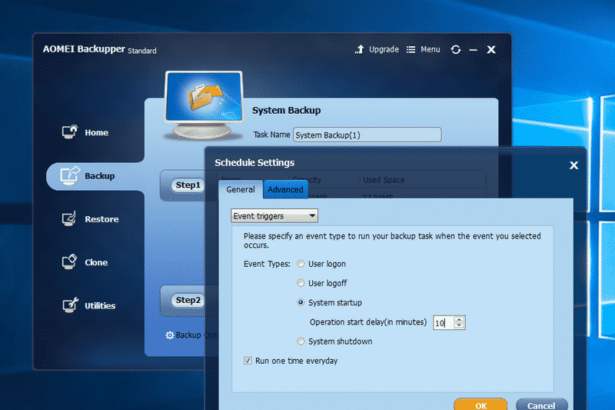Open the Utilities text label
Viewport: 615px width, 410px height.
click(x=100, y=306)
